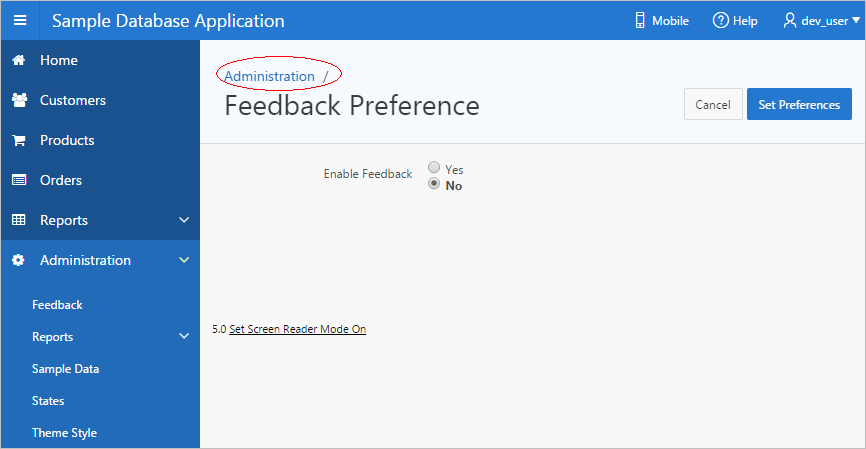Viewport: 866px width, 449px height.
Task: Expand the top-level Reports chevron
Action: point(184,220)
